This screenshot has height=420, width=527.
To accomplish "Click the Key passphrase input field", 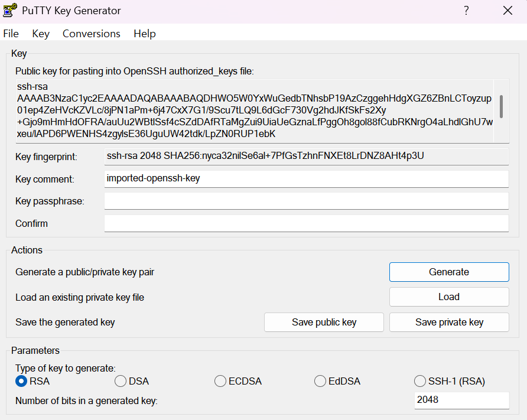I will (x=307, y=201).
